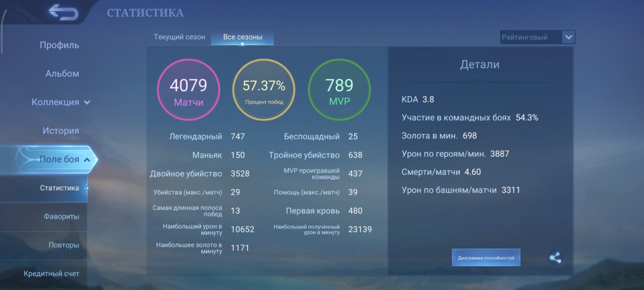
Task: Click Первая кровь value 480
Action: pos(355,211)
